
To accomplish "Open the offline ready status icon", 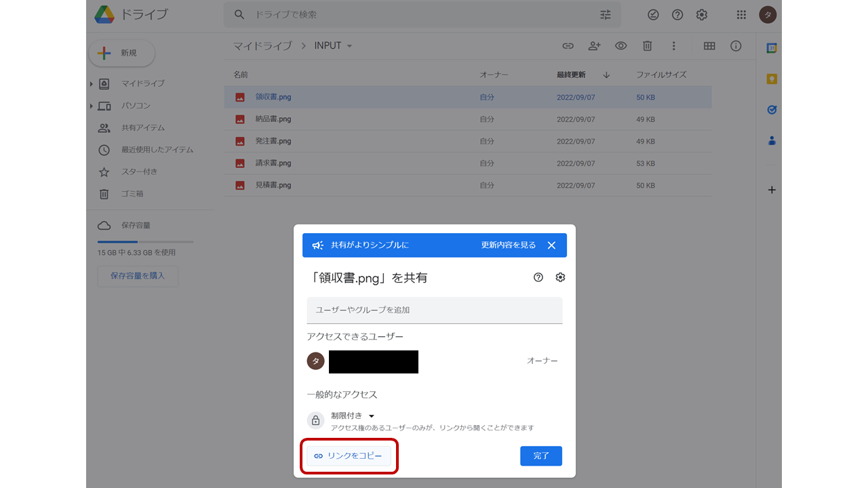I will (653, 14).
